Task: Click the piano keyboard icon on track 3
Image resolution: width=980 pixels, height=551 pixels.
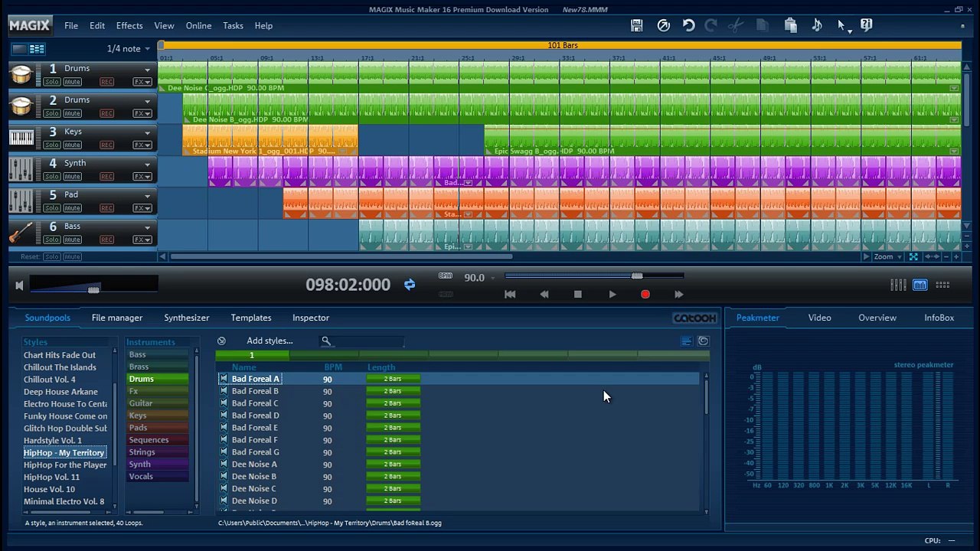Action: [x=21, y=138]
